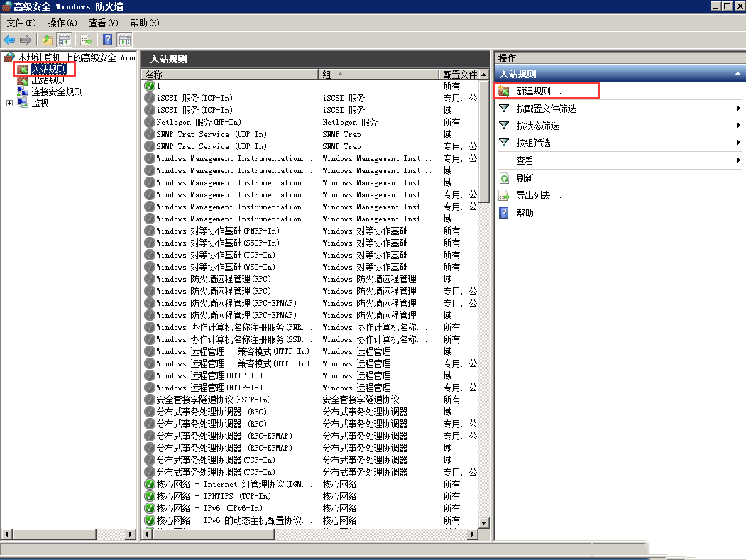Open the 帮助(H) menu
The width and height of the screenshot is (746, 560).
click(x=145, y=23)
